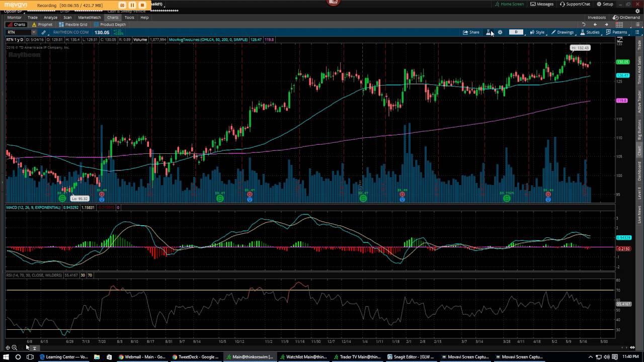
Task: Click the left arrow navigation icon
Action: 595,25
